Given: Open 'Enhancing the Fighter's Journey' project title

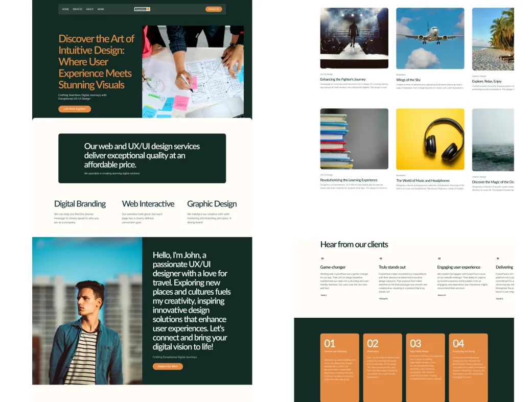Looking at the screenshot, I should 343,79.
